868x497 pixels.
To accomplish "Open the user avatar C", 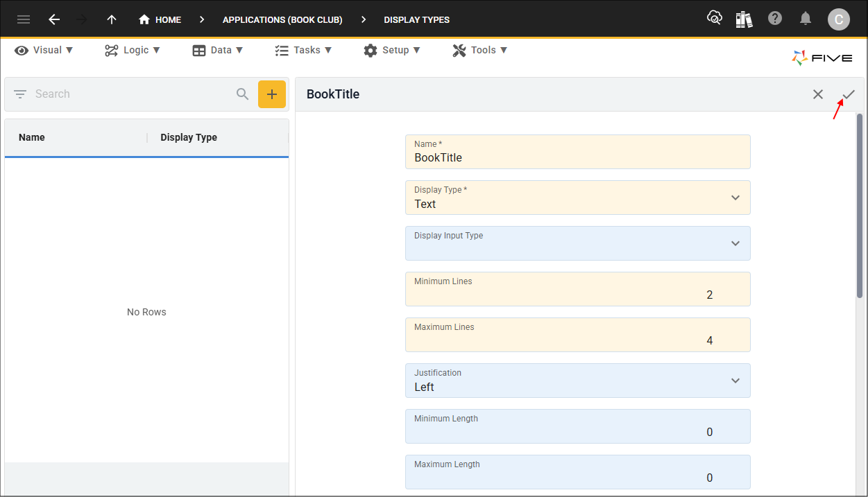I will click(x=838, y=19).
